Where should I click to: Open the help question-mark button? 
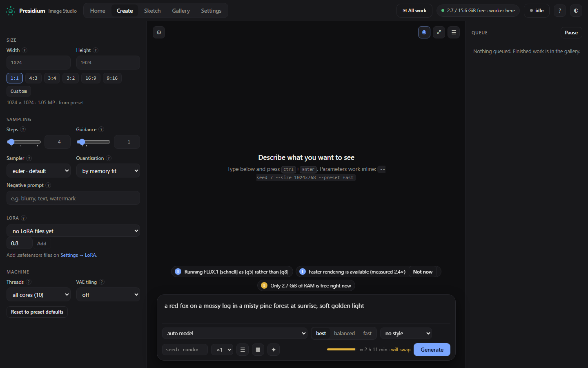click(x=560, y=11)
